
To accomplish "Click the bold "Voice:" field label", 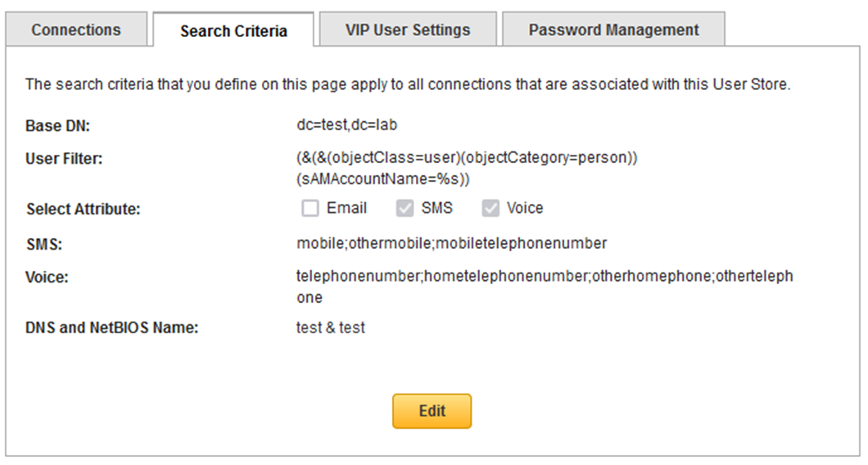I will point(47,278).
